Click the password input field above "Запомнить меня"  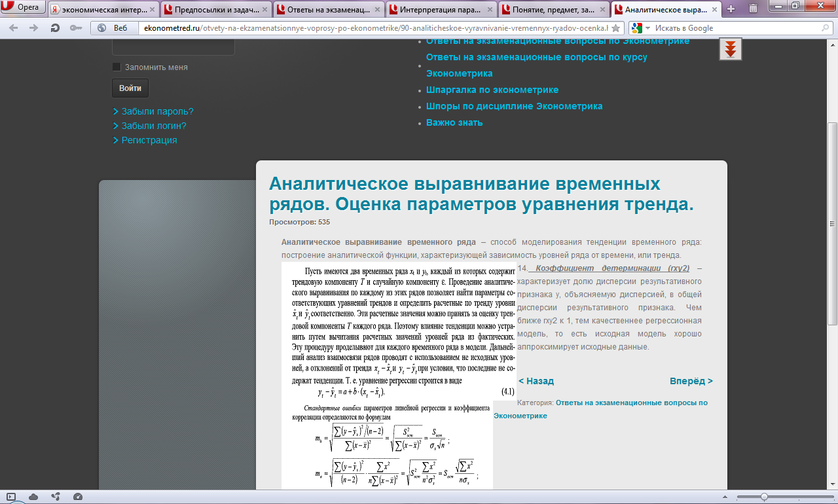coord(173,47)
